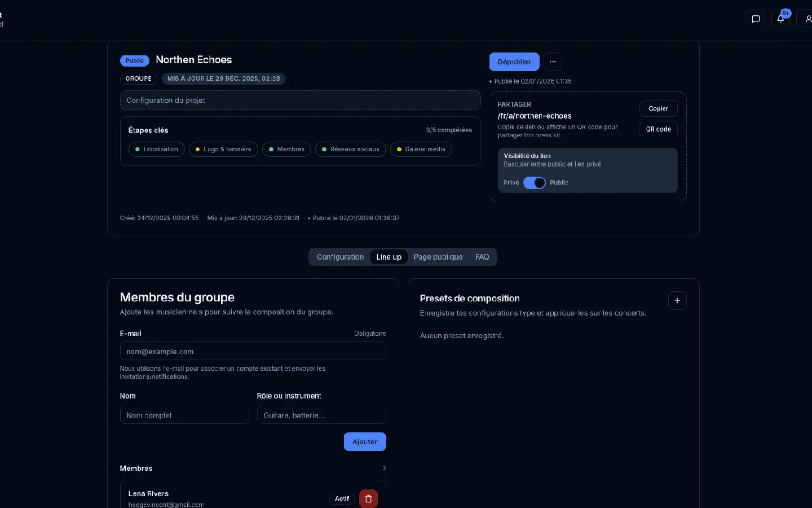Switch to the Page publique tab

point(438,257)
